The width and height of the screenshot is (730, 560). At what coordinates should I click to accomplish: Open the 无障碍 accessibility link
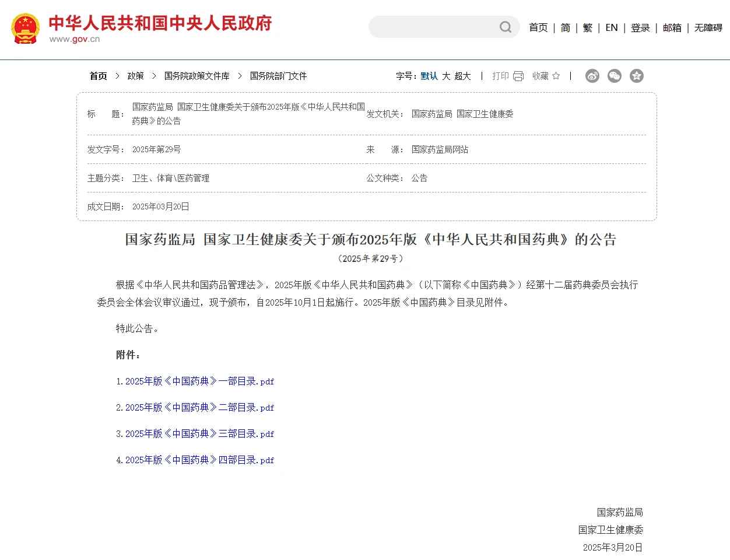pos(708,27)
